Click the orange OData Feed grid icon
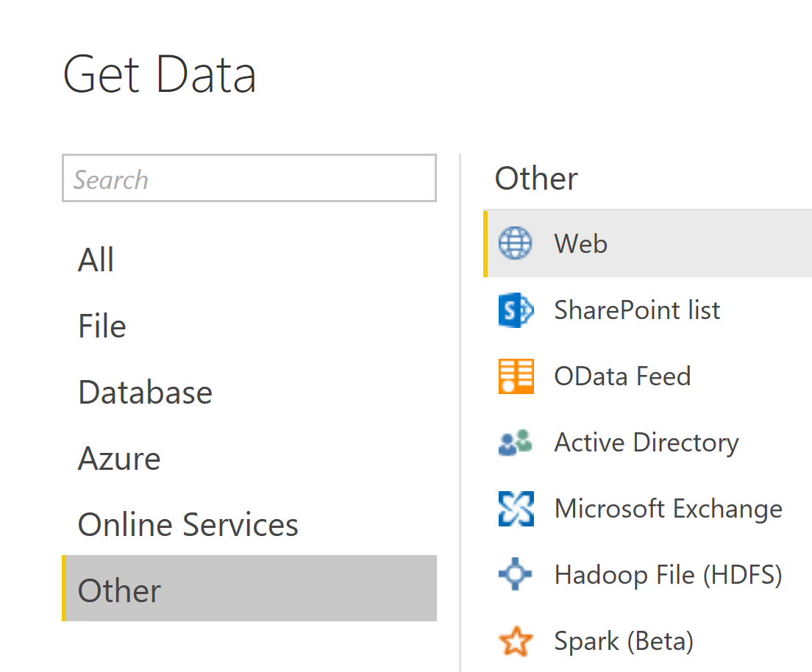This screenshot has height=672, width=812. tap(516, 376)
